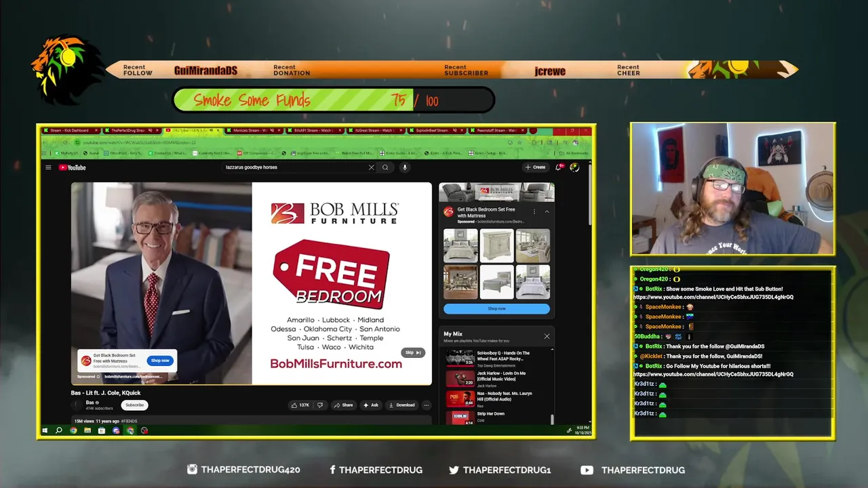
Task: Skip the Bob Mills ad
Action: tap(413, 352)
